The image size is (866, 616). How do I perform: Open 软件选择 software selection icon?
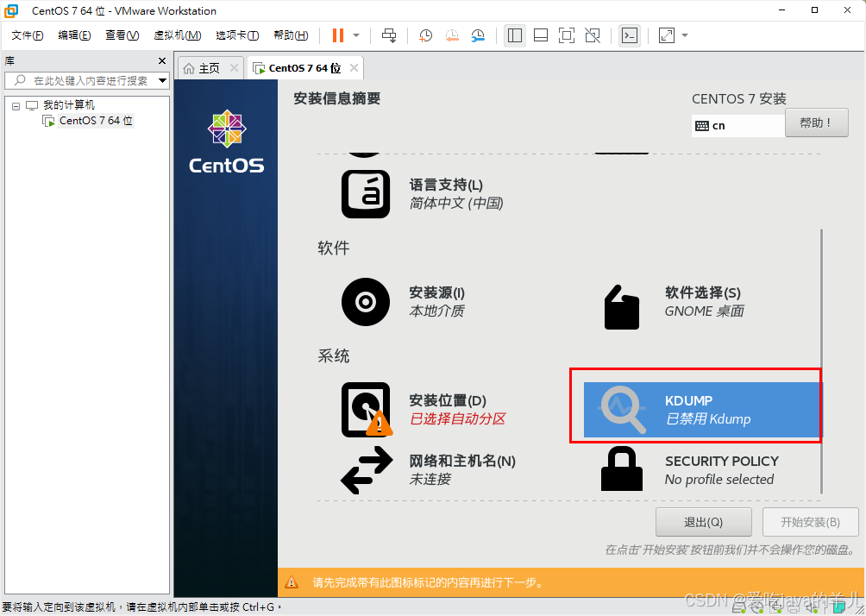(622, 307)
